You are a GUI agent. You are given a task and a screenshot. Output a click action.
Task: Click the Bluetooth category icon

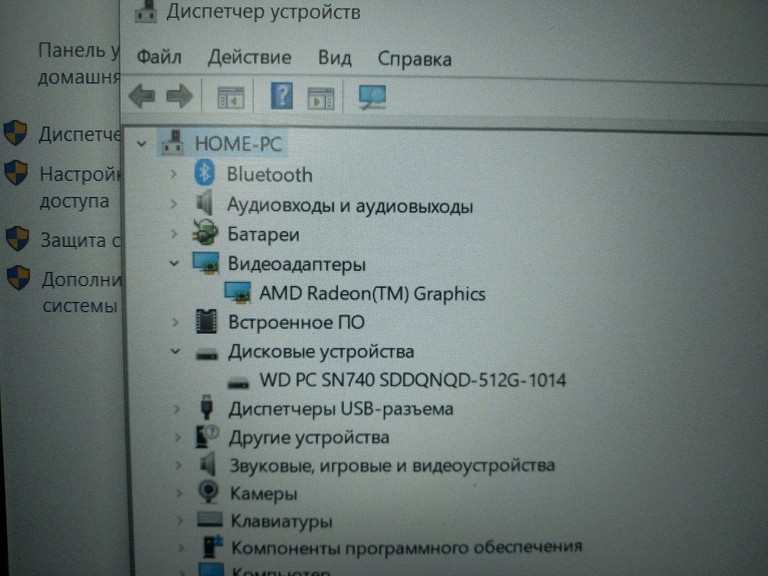tap(204, 172)
